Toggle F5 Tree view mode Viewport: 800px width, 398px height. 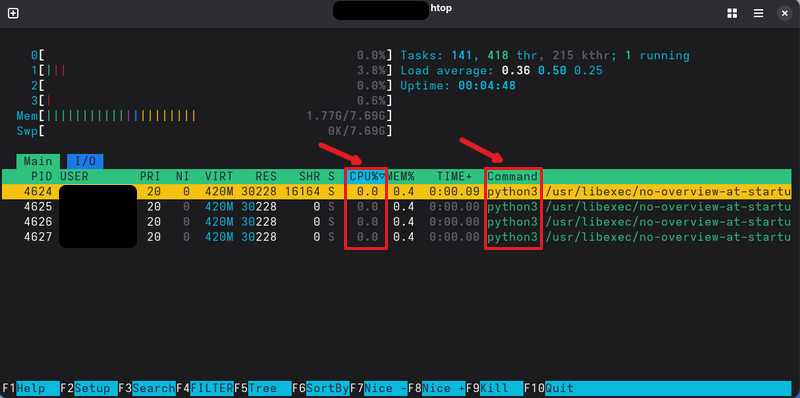click(263, 388)
